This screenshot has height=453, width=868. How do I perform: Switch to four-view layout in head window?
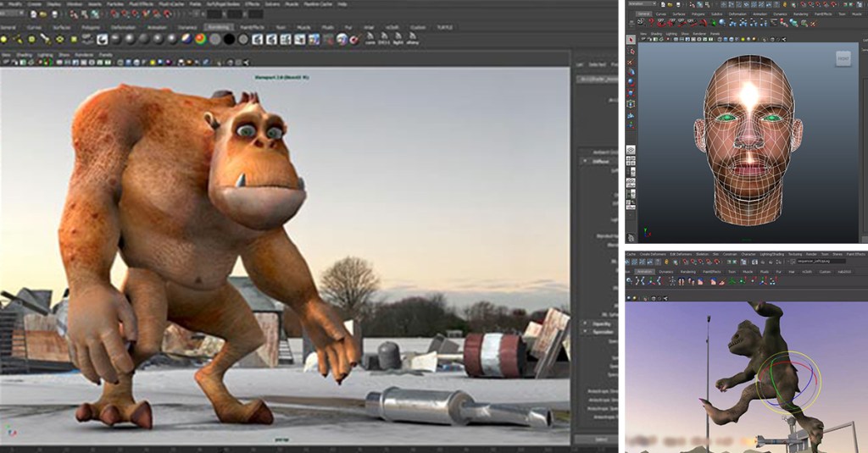point(631,160)
